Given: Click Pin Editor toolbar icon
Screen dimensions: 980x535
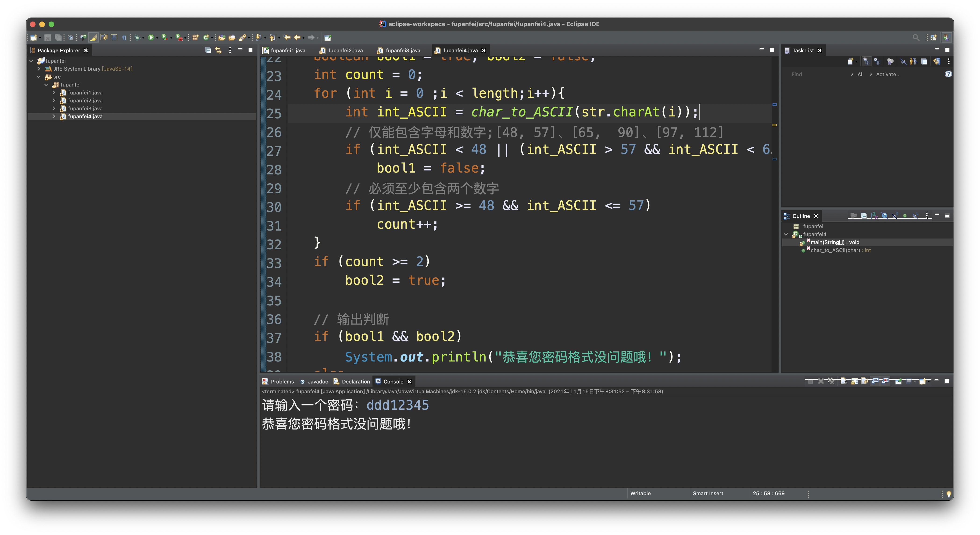Looking at the screenshot, I should point(328,37).
